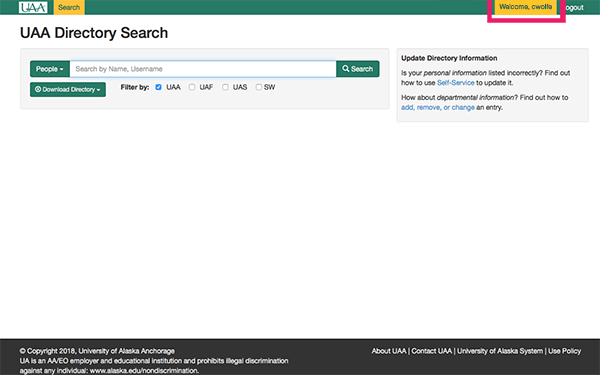This screenshot has height=375, width=600.
Task: Open the About UAA footer link
Action: click(x=389, y=351)
